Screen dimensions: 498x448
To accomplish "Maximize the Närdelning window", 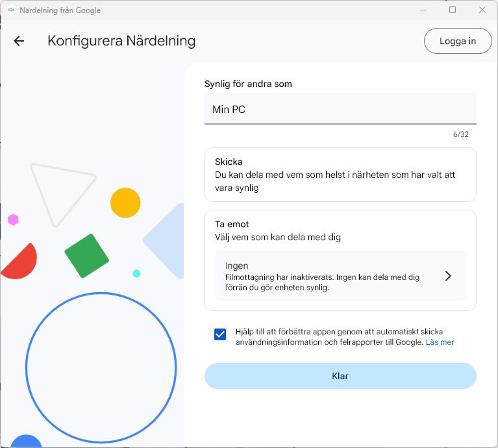I will click(453, 10).
